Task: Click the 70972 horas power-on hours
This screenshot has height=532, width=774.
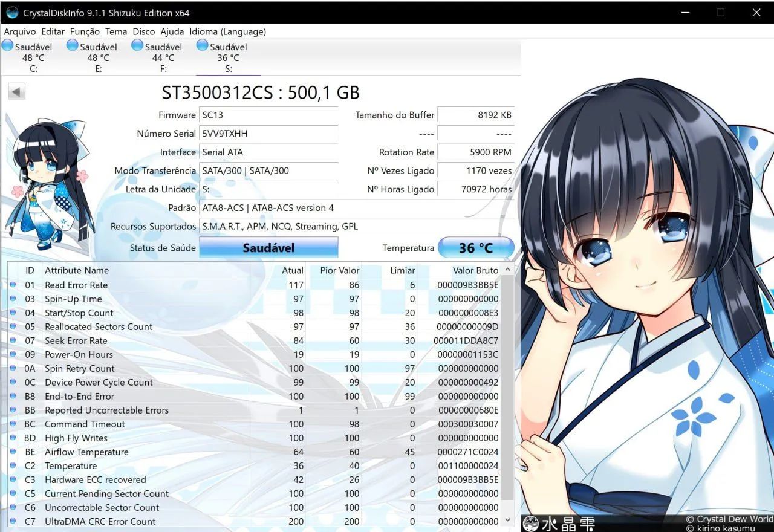Action: pyautogui.click(x=476, y=189)
